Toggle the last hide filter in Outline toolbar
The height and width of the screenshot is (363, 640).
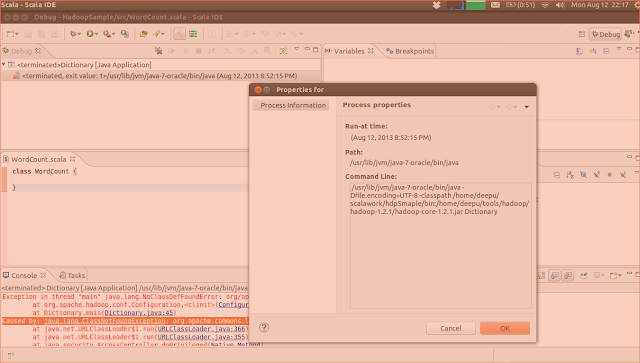point(623,175)
